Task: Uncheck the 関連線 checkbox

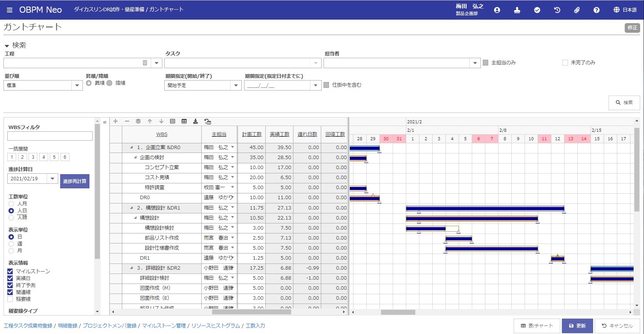Action: [x=10, y=292]
